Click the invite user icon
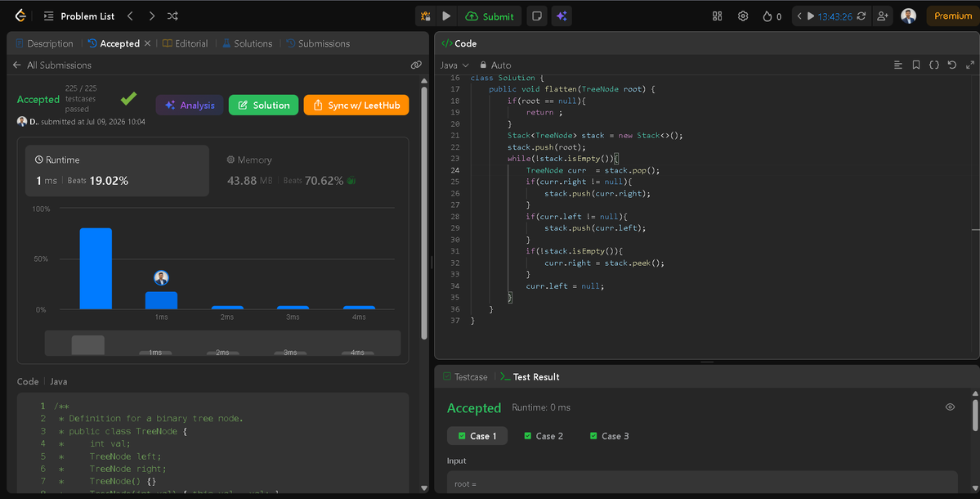The height and width of the screenshot is (499, 980). (x=883, y=16)
